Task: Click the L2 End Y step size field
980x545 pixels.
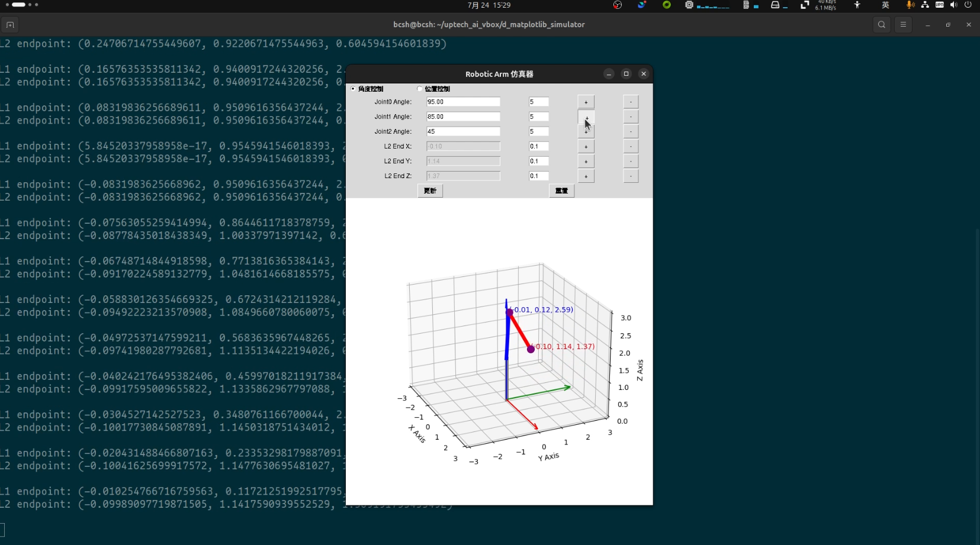Action: click(x=539, y=161)
